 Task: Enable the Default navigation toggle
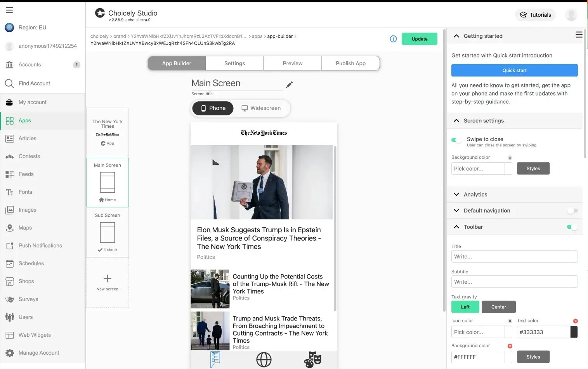pos(572,211)
